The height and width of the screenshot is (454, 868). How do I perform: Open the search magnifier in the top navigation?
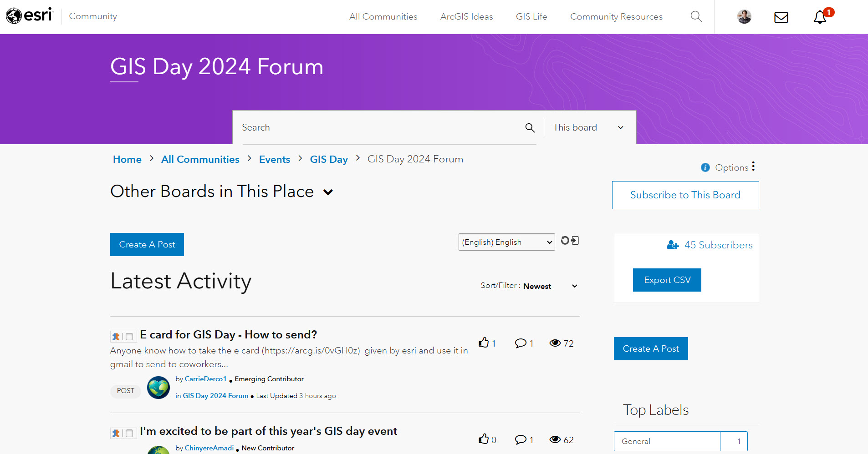tap(696, 16)
